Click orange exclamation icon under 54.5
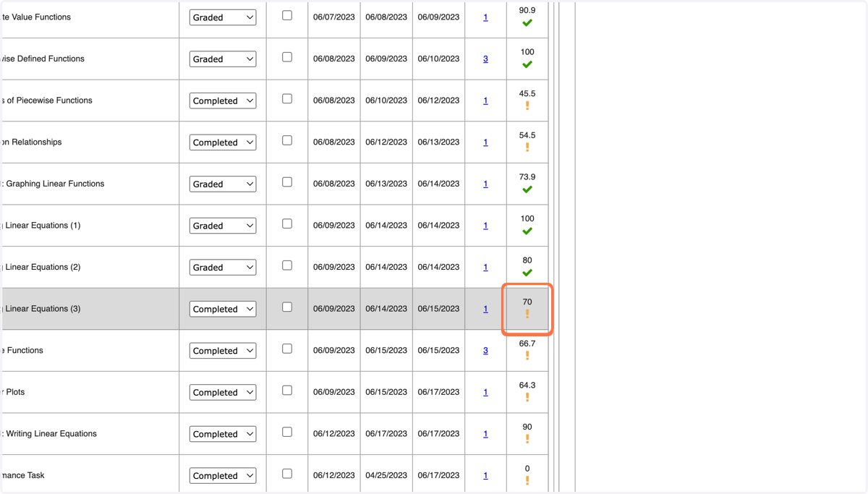The width and height of the screenshot is (868, 494). tap(527, 148)
